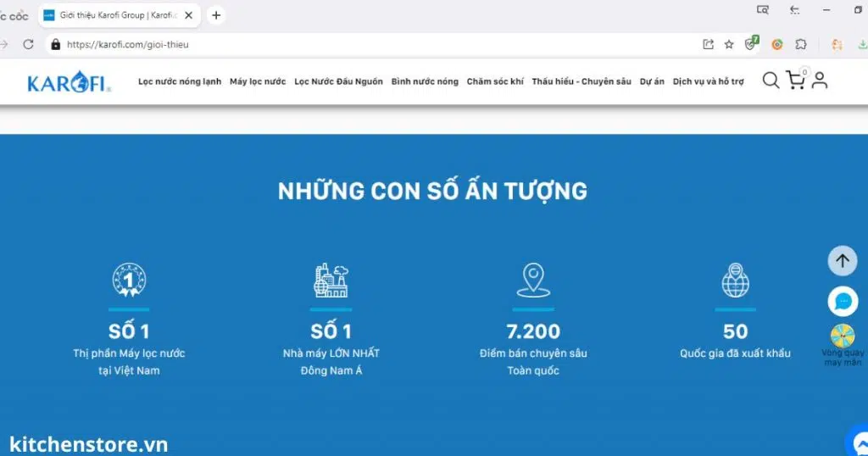Open the green shield extension icon
The image size is (868, 456).
click(751, 43)
